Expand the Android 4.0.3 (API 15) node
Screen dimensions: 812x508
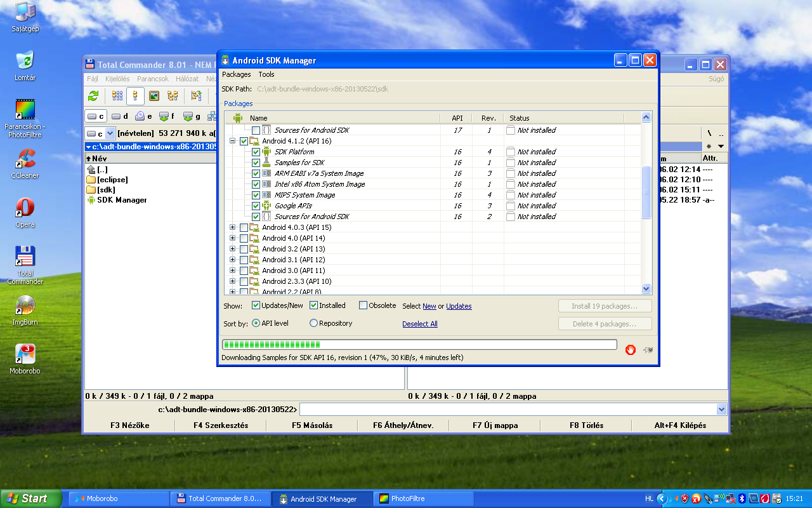pyautogui.click(x=233, y=227)
